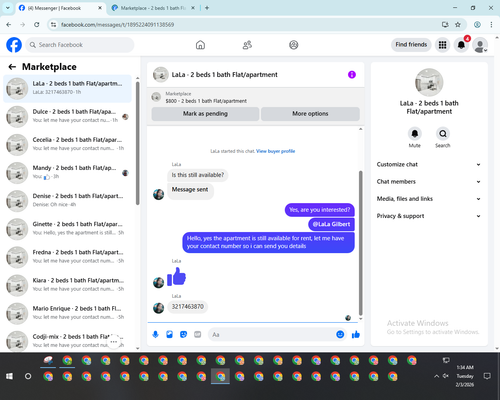Click the Mark as pending button
This screenshot has width=500, height=400.
click(205, 114)
